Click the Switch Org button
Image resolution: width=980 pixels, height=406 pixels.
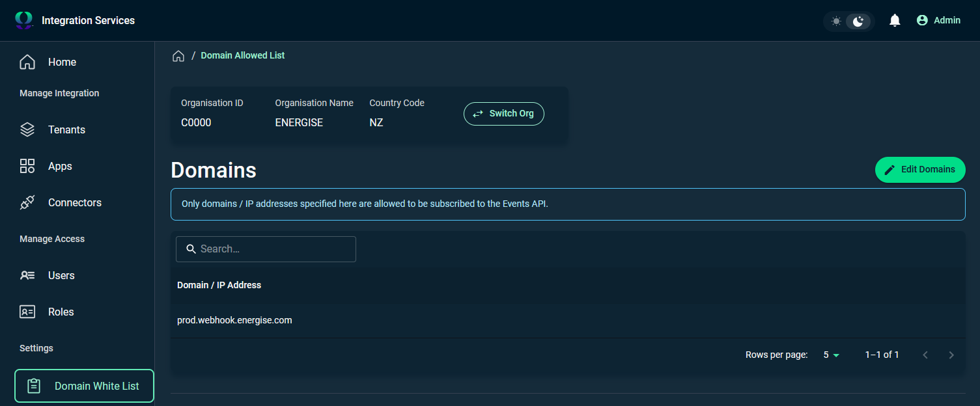(x=503, y=113)
